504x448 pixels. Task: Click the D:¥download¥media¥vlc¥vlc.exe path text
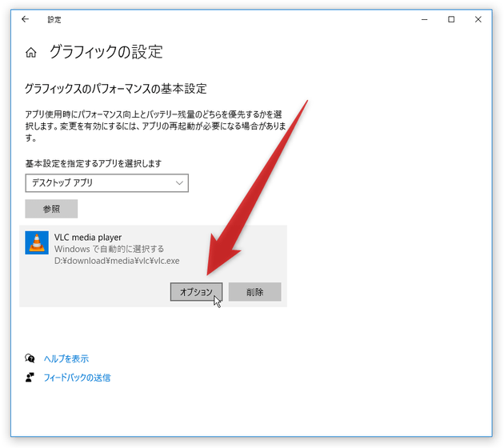(x=117, y=261)
